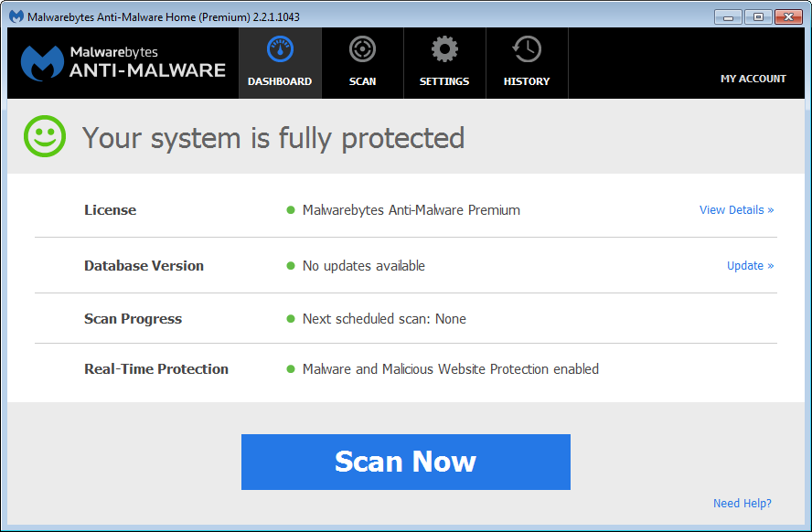This screenshot has width=812, height=532.
Task: Open the Settings gear icon
Action: (x=444, y=49)
